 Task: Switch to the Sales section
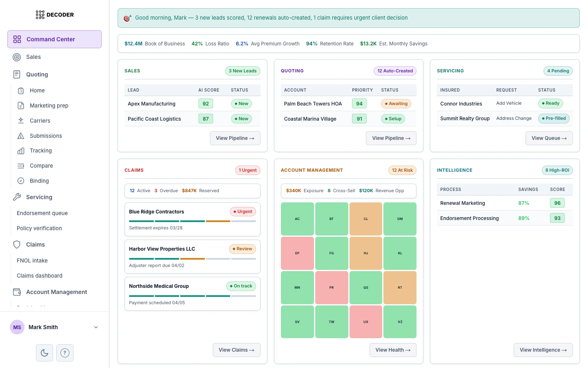click(x=33, y=57)
